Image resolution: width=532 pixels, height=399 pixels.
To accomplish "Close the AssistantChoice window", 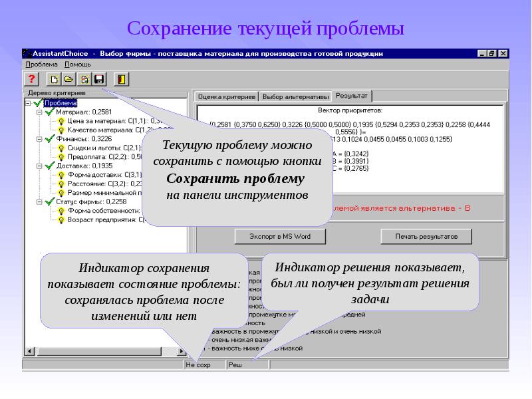I will (503, 54).
